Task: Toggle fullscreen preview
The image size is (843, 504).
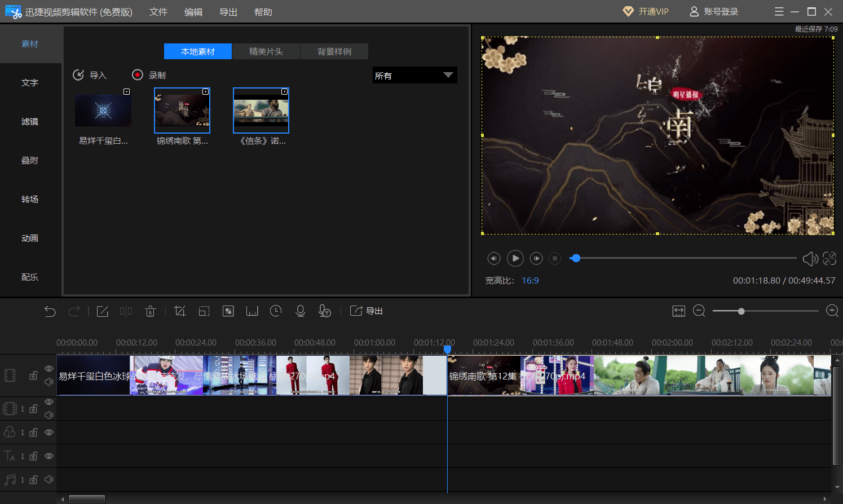Action: (x=829, y=258)
